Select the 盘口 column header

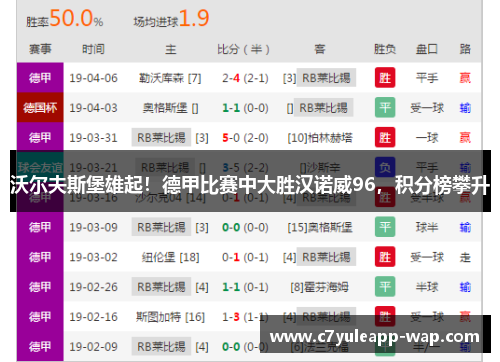click(x=427, y=49)
